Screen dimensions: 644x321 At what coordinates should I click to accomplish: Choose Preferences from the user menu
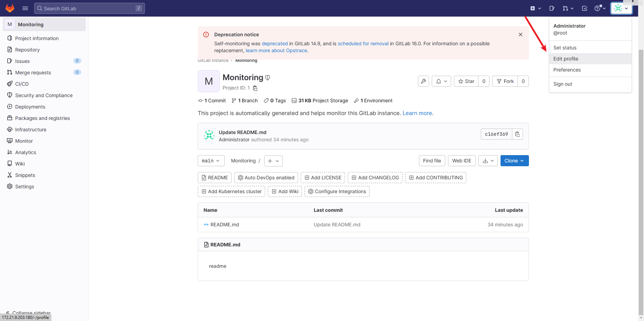pos(567,70)
